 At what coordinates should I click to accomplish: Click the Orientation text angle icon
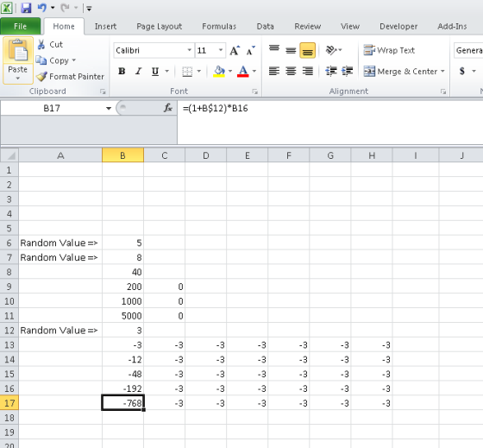[331, 50]
